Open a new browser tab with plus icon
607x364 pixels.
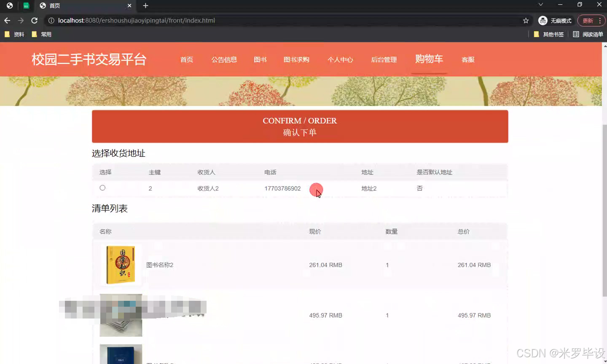tap(145, 5)
